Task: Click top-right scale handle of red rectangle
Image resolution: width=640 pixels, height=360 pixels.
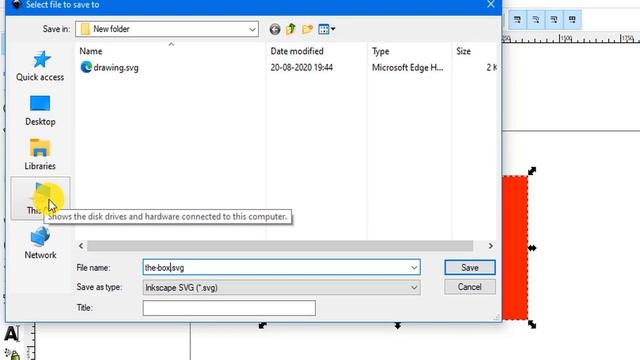Action: [x=532, y=171]
